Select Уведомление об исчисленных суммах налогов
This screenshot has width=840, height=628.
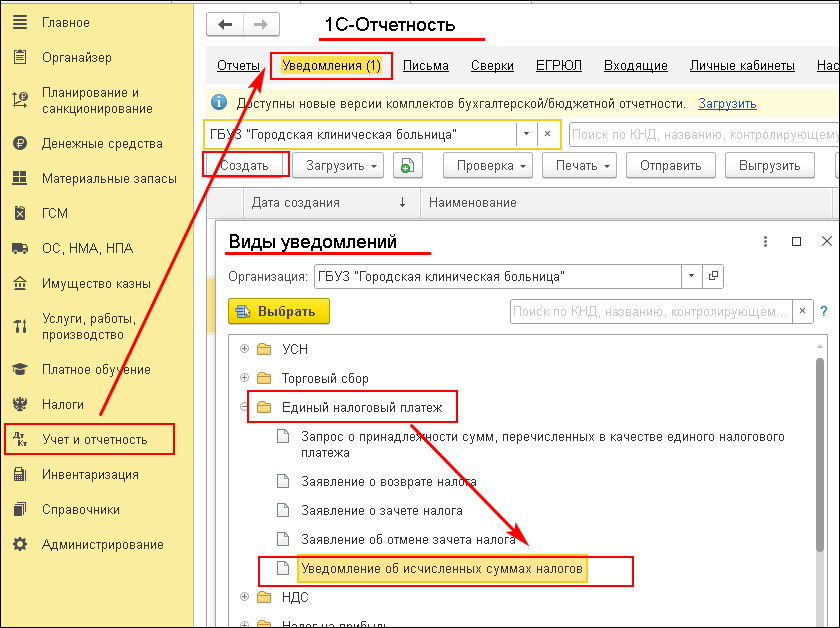pos(441,569)
